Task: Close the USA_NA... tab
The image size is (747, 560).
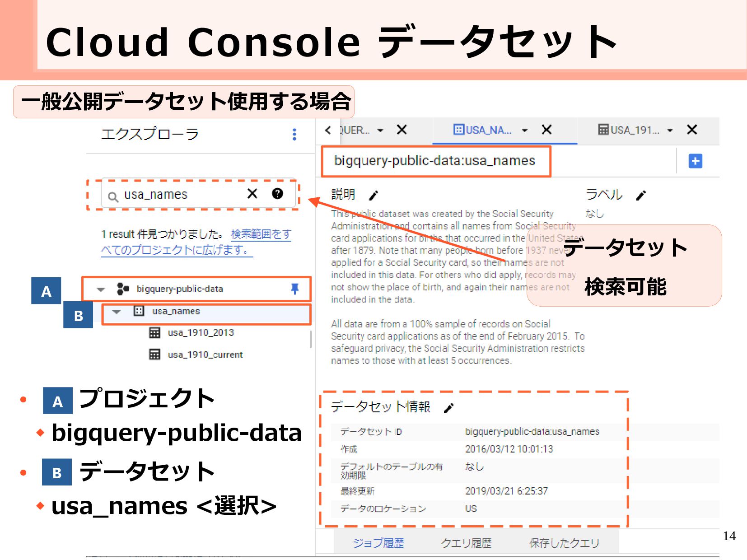Action: (546, 130)
